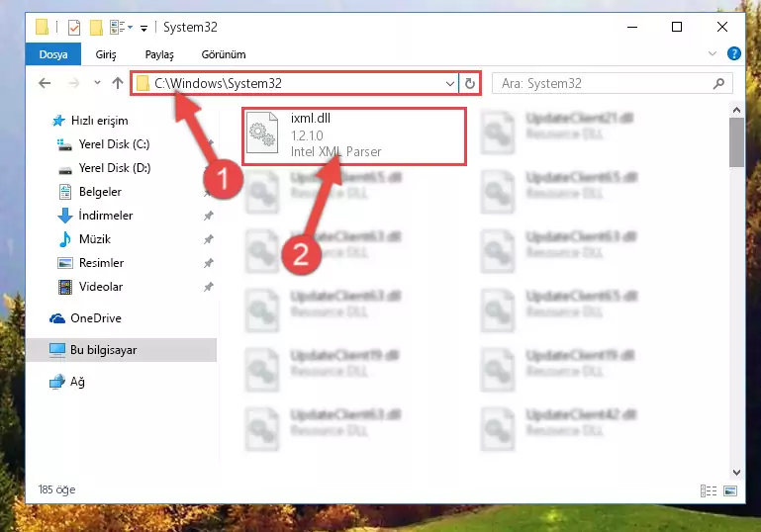
Task: Open the recent locations dropdown arrow
Action: pyautogui.click(x=97, y=82)
